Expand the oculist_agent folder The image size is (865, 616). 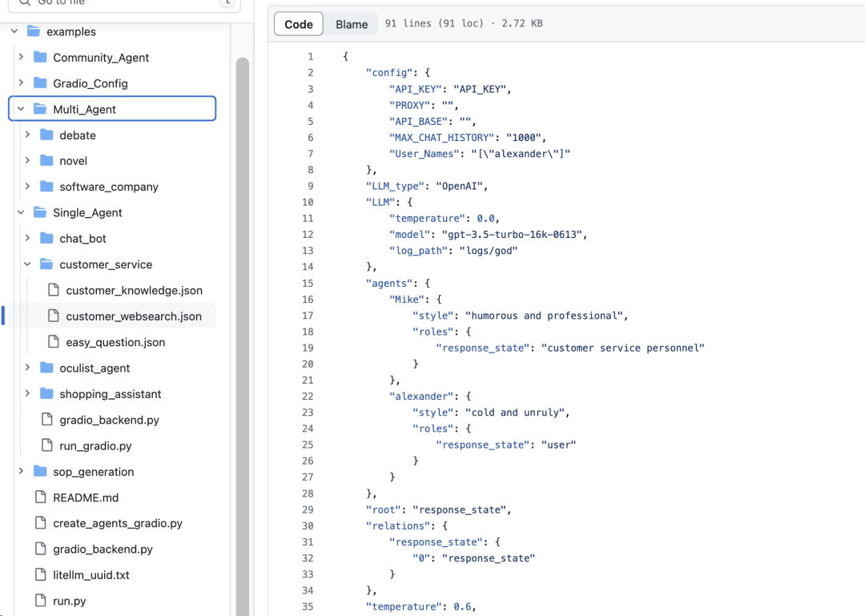point(95,368)
